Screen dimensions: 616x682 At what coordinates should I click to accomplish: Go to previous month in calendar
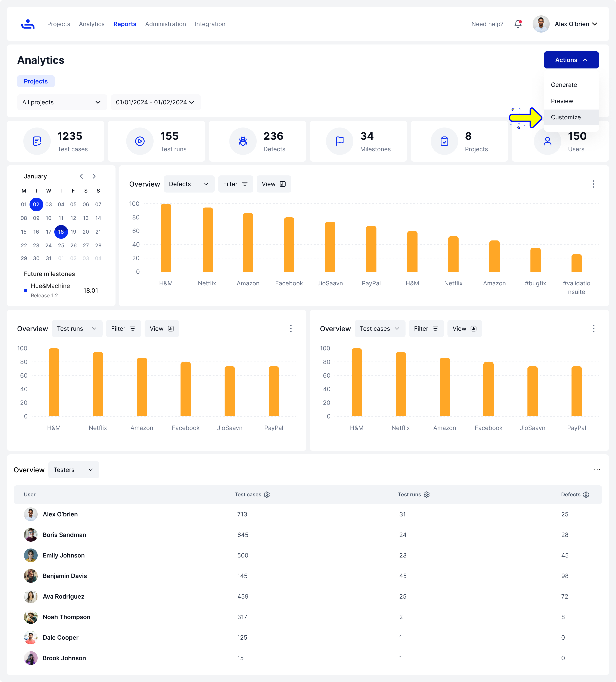[x=81, y=176]
